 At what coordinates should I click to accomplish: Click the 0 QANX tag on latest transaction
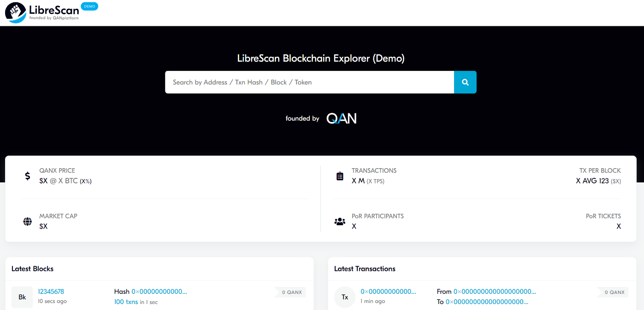[x=614, y=292]
